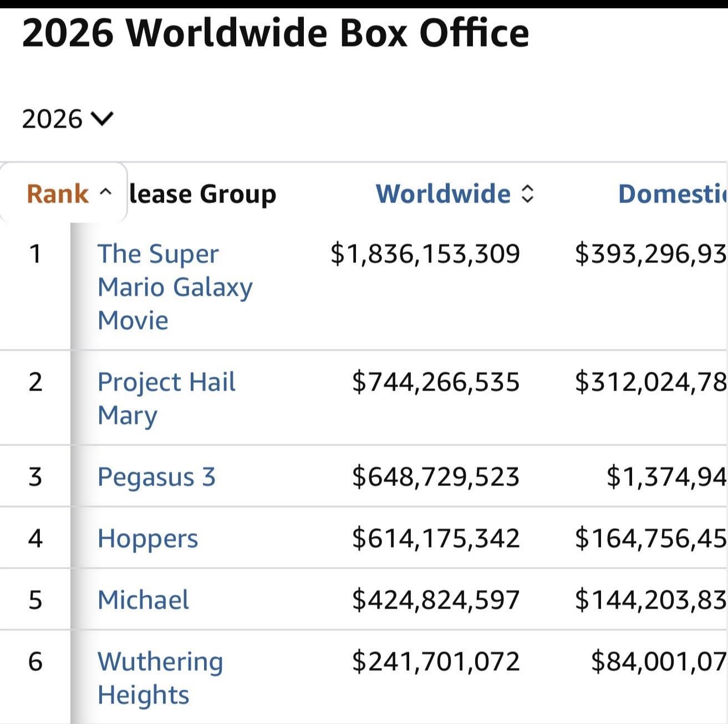Click the 2026 Worldwide Box Office heading

[x=276, y=33]
